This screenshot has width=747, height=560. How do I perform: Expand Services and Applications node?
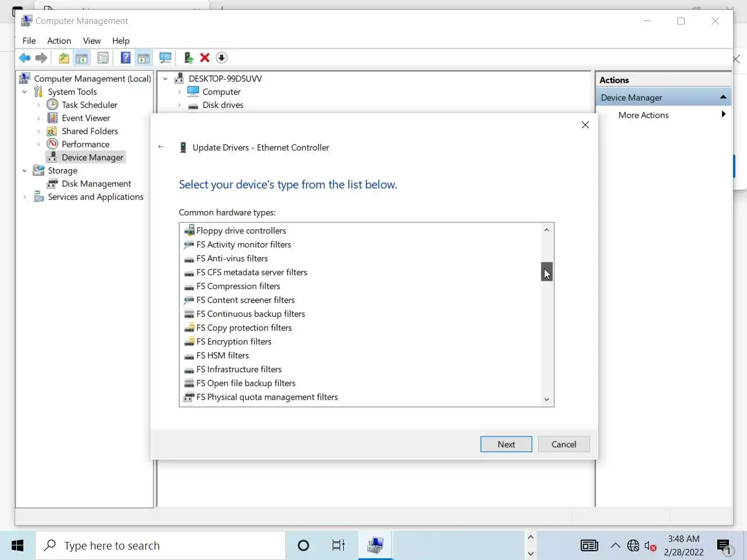tap(25, 197)
